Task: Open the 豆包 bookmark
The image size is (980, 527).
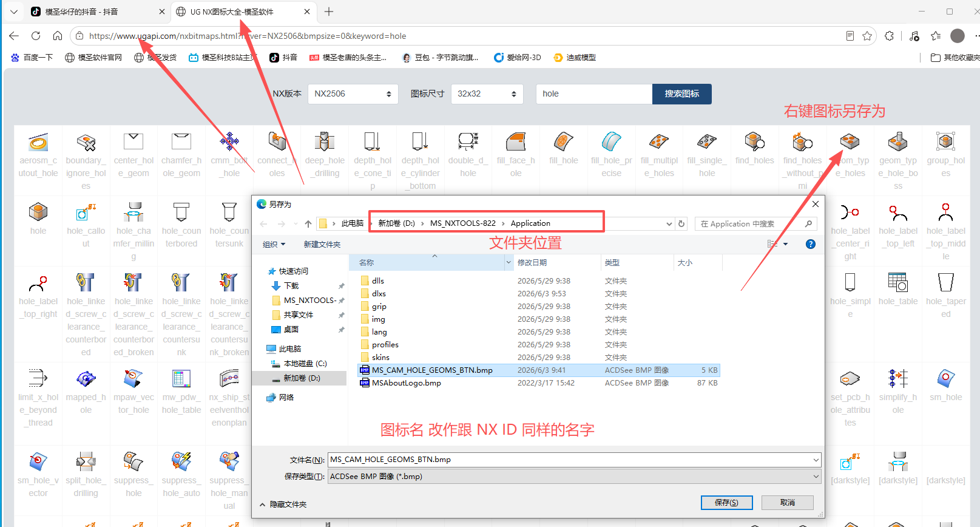Action: 440,58
